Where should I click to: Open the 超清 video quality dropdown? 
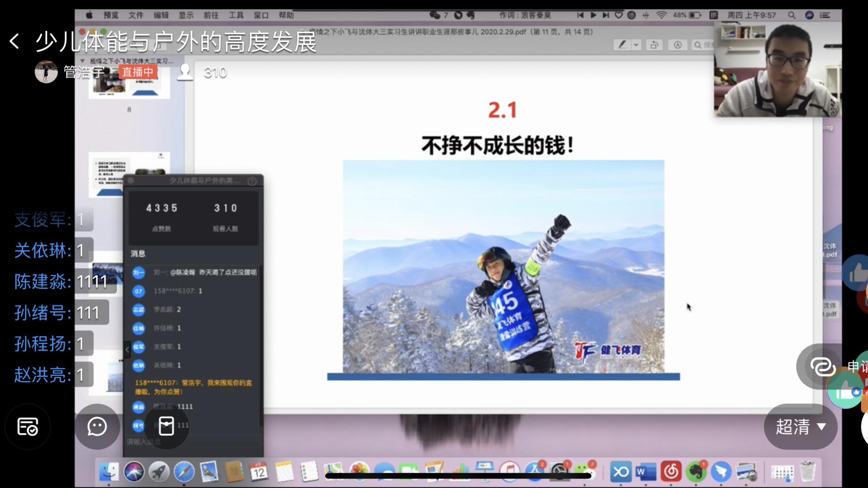tap(800, 427)
